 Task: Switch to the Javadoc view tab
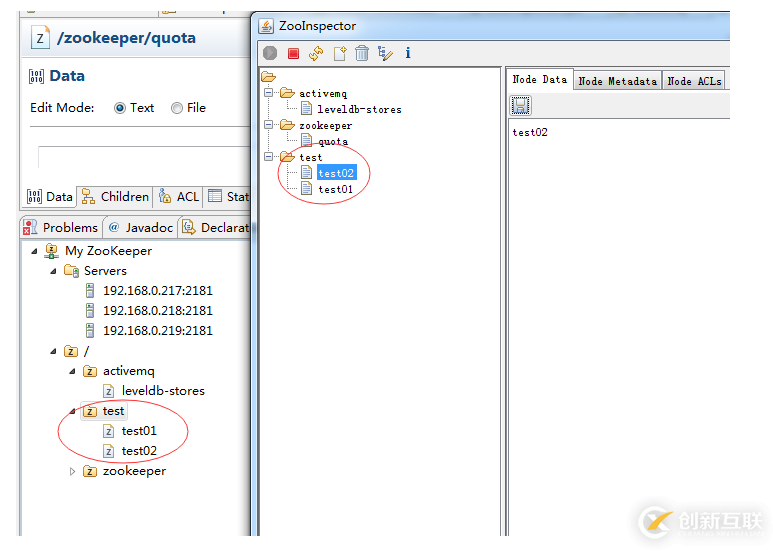(141, 227)
